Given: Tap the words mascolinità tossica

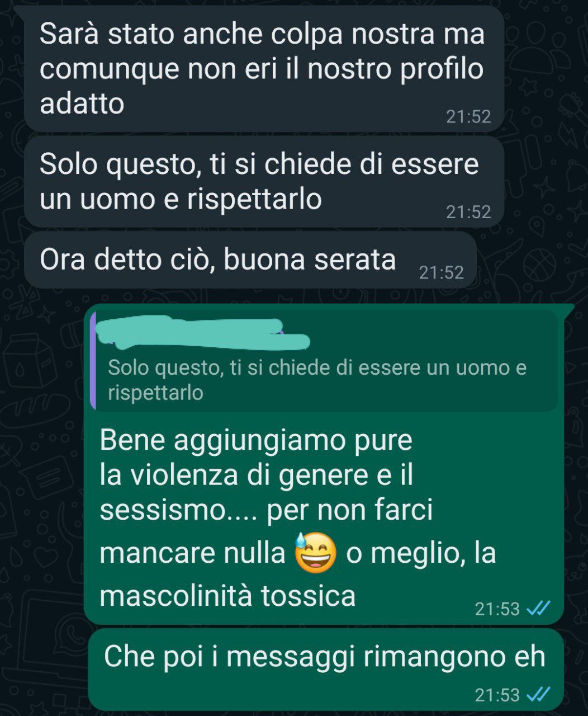Looking at the screenshot, I should 227,595.
